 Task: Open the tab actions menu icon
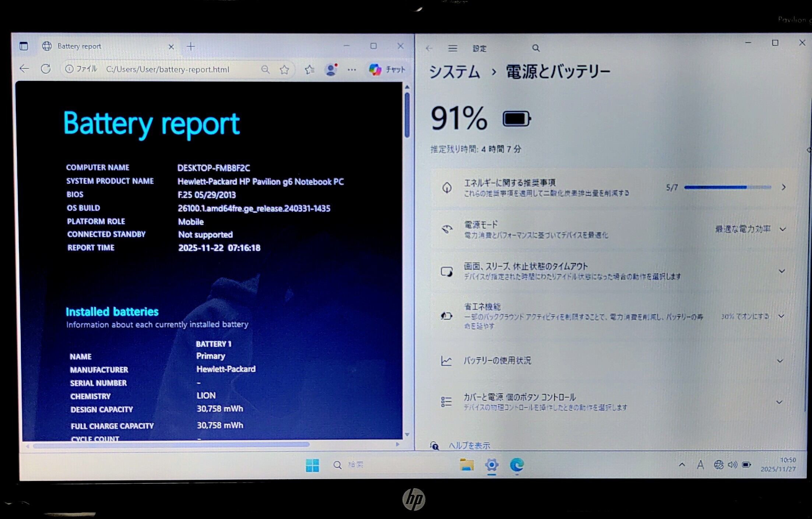[24, 46]
